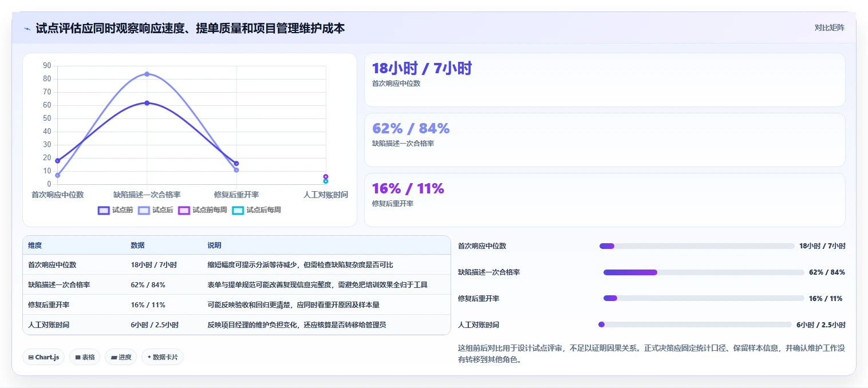Click table cell 首次响应中位数
Image resolution: width=868 pixels, height=388 pixels.
[x=52, y=265]
